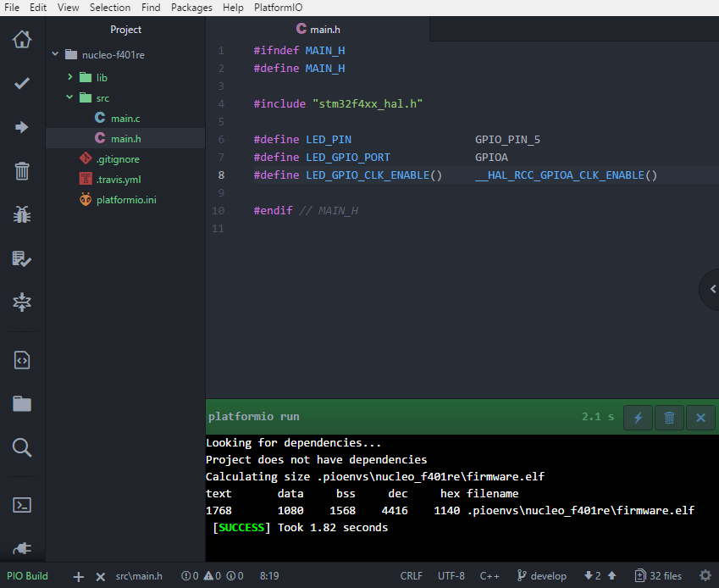Viewport: 719px width, 588px height.
Task: Open the Edit menu
Action: (38, 8)
